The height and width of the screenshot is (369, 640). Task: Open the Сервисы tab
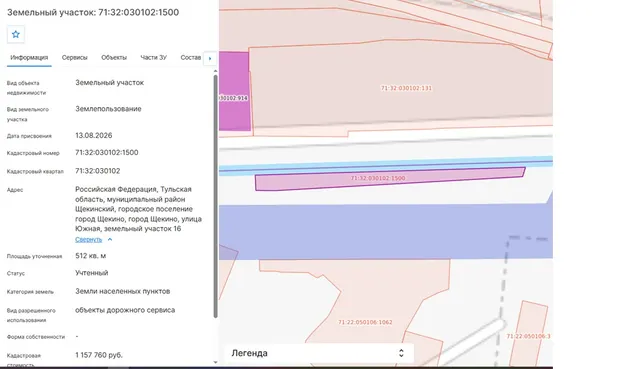(75, 58)
